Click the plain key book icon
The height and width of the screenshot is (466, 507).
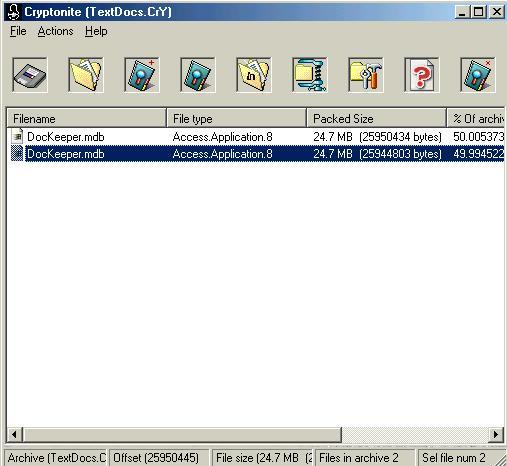click(198, 75)
